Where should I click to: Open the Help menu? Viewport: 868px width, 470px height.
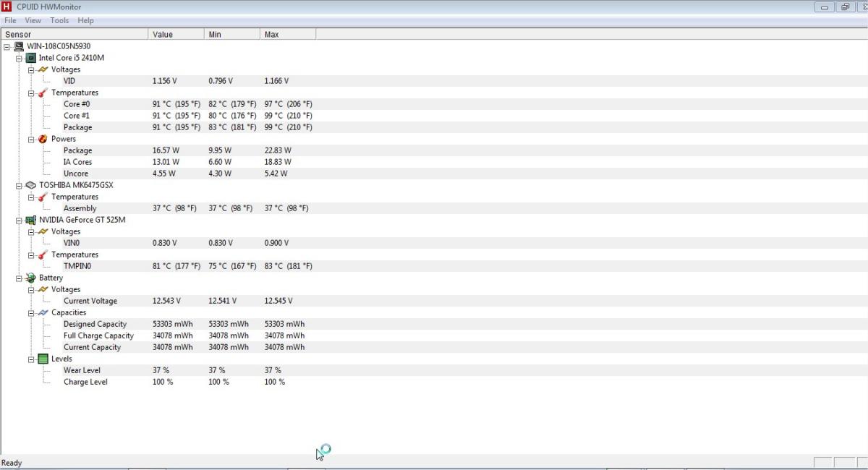[85, 20]
